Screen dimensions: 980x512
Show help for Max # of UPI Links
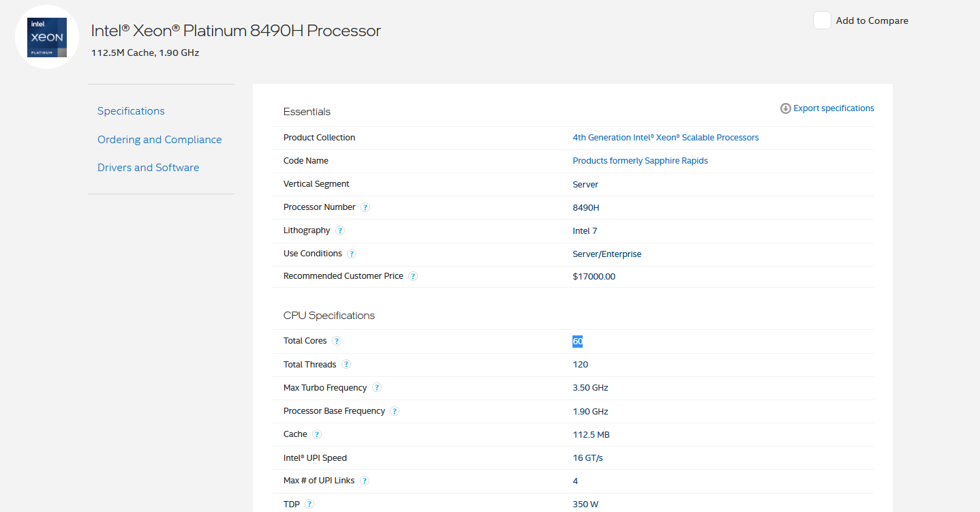click(365, 481)
